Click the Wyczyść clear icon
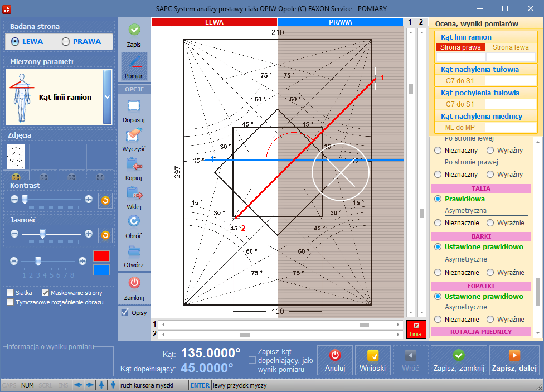The height and width of the screenshot is (392, 544). [134, 135]
